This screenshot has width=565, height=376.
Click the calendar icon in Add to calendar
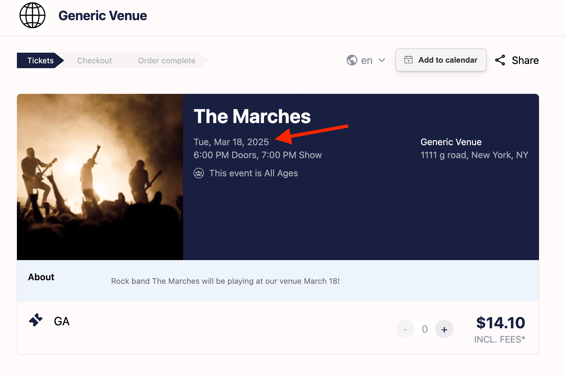click(x=408, y=60)
